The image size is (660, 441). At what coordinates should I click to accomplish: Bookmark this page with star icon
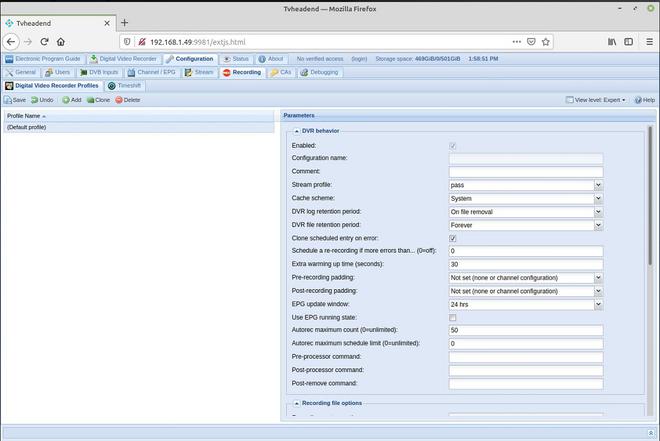tap(546, 42)
